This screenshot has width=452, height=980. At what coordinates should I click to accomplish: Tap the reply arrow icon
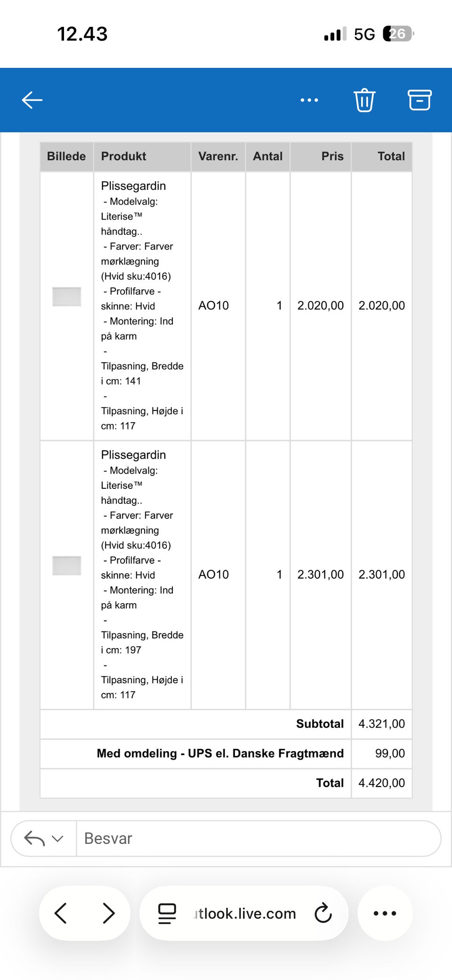tap(34, 838)
